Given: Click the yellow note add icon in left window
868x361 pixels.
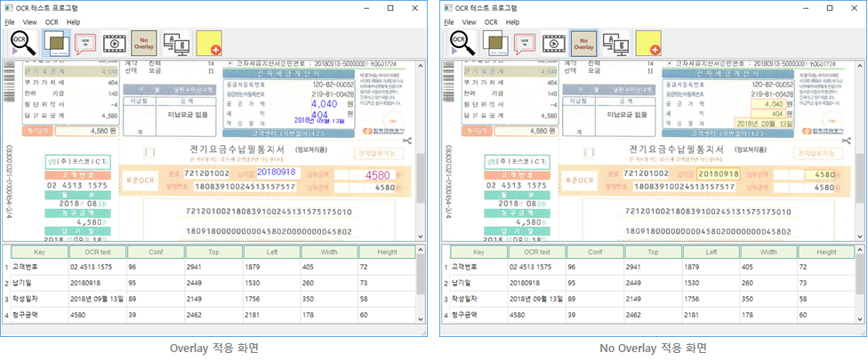Looking at the screenshot, I should pos(209,42).
